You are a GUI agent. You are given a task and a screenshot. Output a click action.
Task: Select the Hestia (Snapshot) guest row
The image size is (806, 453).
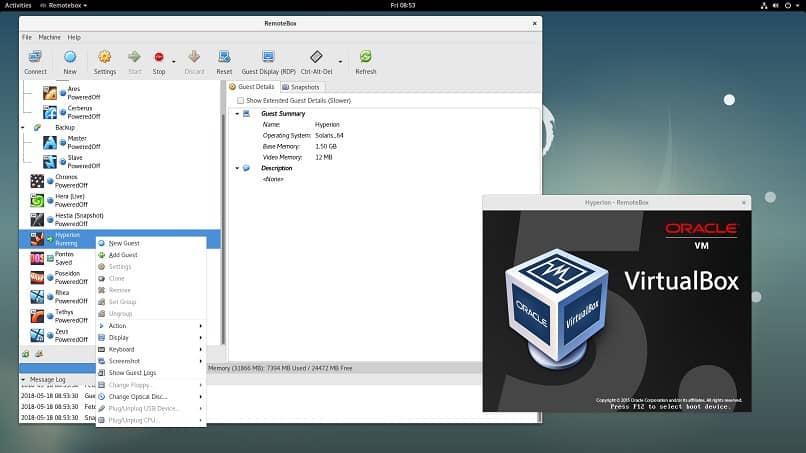click(120, 220)
